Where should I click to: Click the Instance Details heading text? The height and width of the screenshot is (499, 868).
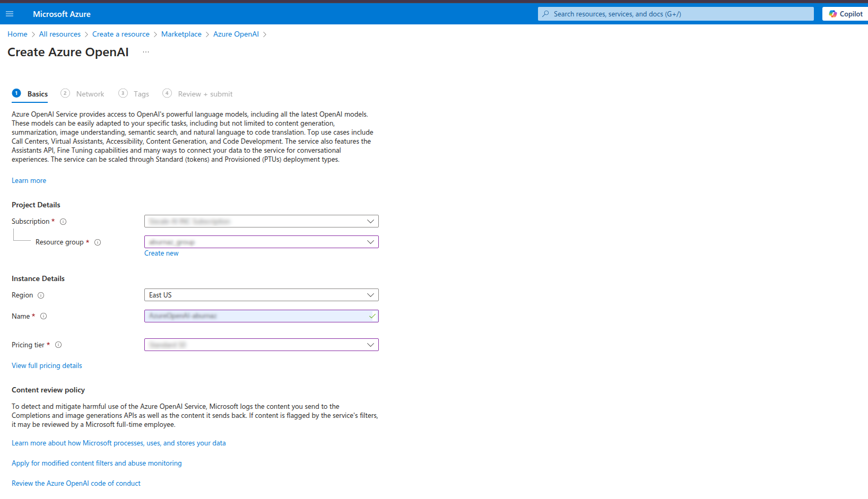[x=38, y=278]
